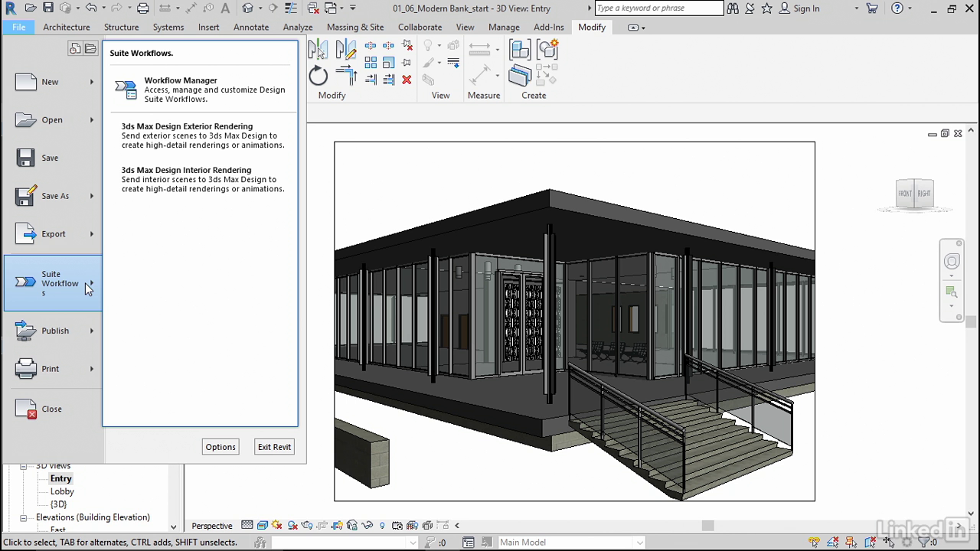Toggle Reveal Hidden Elements lightbulb
Screen dimensions: 980x551
pyautogui.click(x=382, y=525)
